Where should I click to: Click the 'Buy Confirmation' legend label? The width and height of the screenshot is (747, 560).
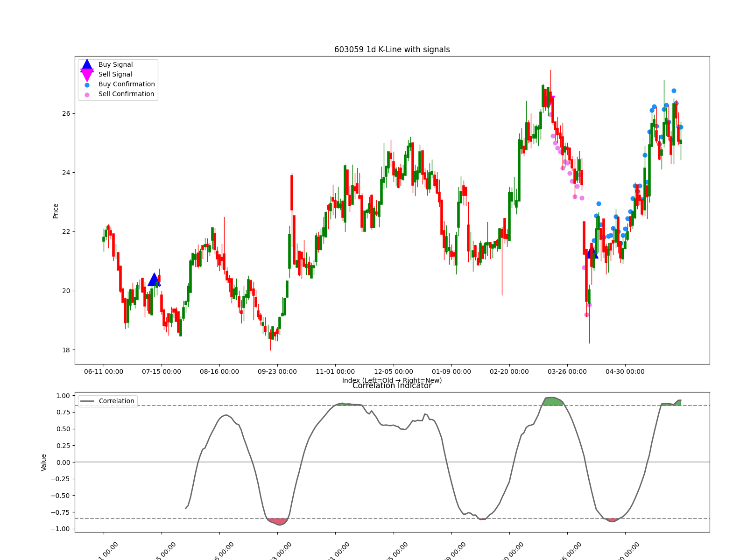127,84
